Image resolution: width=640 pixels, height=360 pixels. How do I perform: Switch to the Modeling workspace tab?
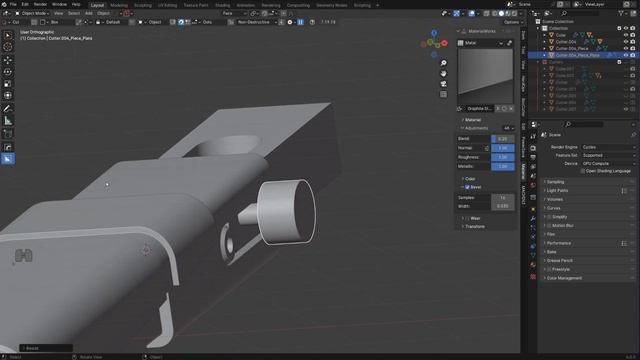coord(119,5)
